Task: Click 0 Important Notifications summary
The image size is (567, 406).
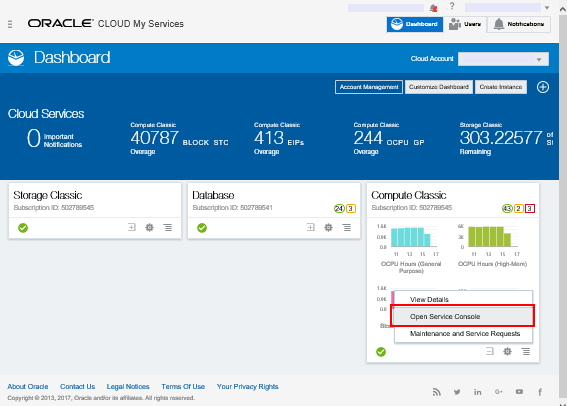Action: [x=55, y=139]
